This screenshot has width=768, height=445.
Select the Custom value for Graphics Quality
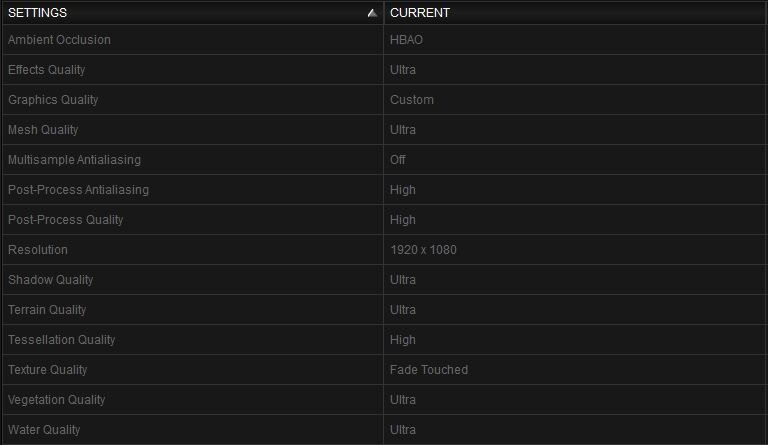tap(412, 100)
